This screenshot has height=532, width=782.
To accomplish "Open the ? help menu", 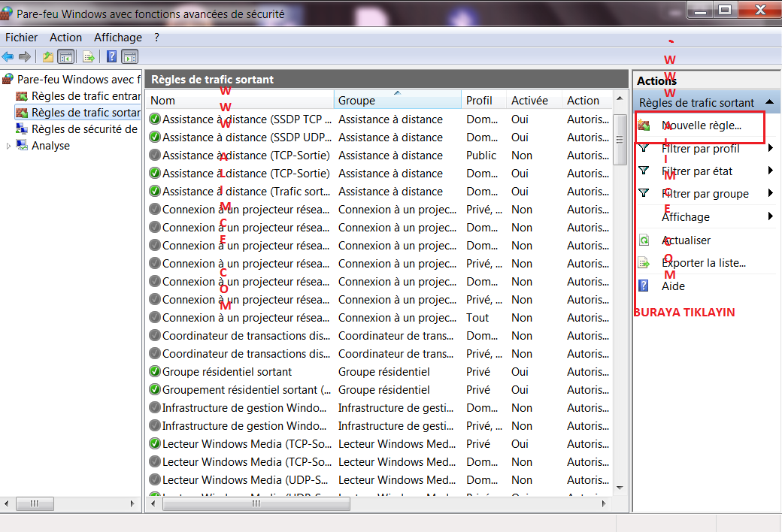I will pyautogui.click(x=156, y=38).
